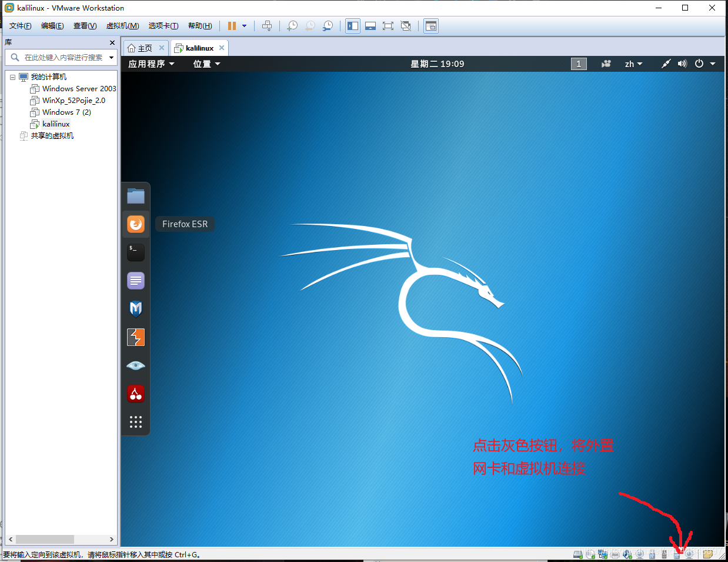Launch Cherrytree from the dock

point(136,394)
